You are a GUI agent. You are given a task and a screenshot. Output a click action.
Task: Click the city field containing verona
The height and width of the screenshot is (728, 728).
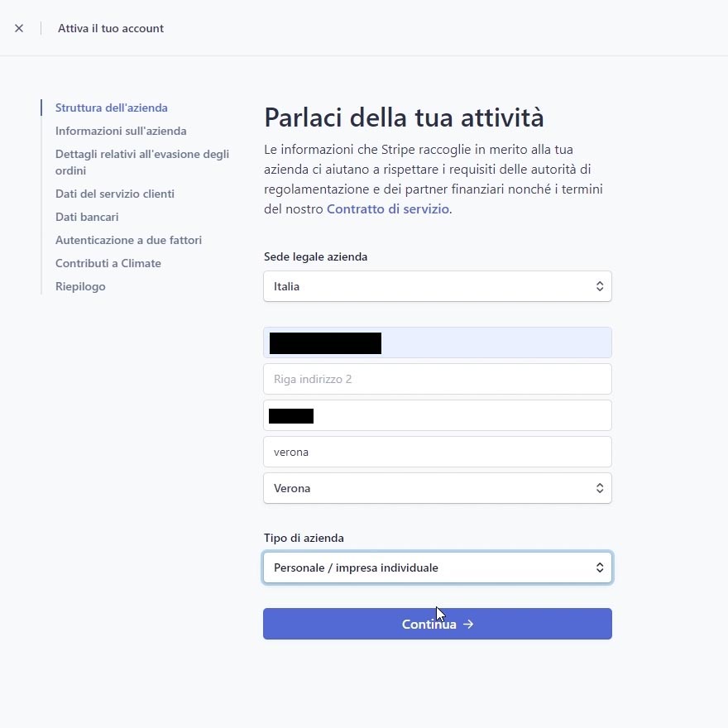pyautogui.click(x=437, y=452)
